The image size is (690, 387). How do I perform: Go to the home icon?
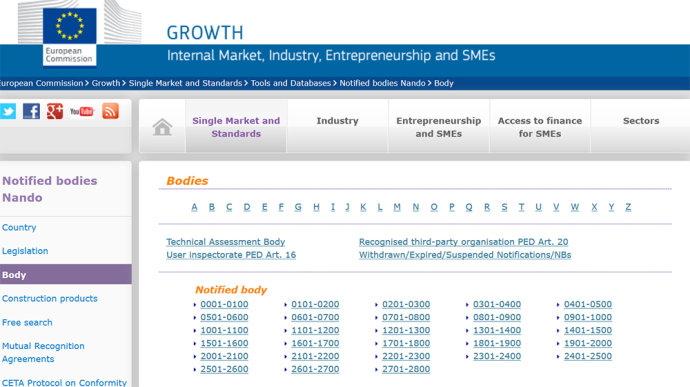click(162, 127)
